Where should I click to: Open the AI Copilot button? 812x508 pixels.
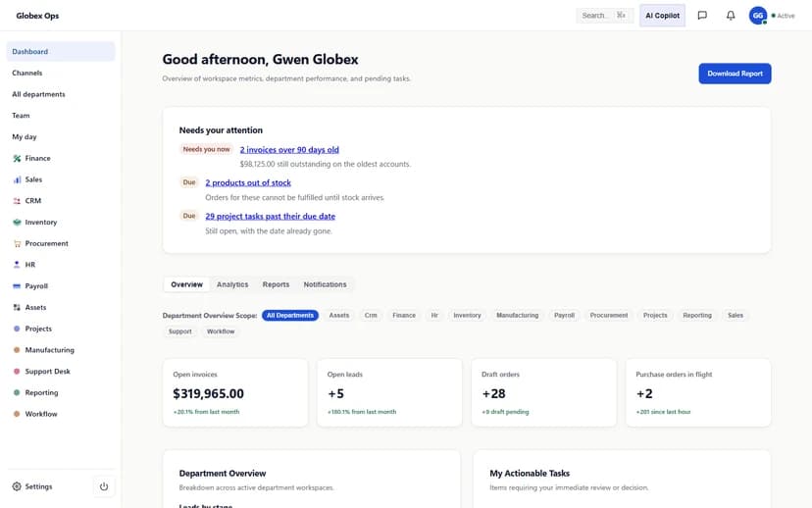click(662, 16)
